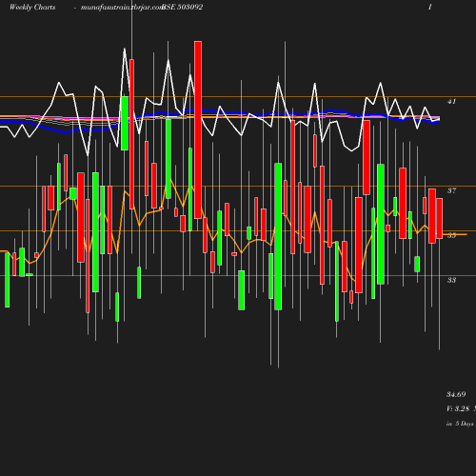Screen dimensions: 476x476
Task: Select the '37' price axis label
Action: click(451, 190)
